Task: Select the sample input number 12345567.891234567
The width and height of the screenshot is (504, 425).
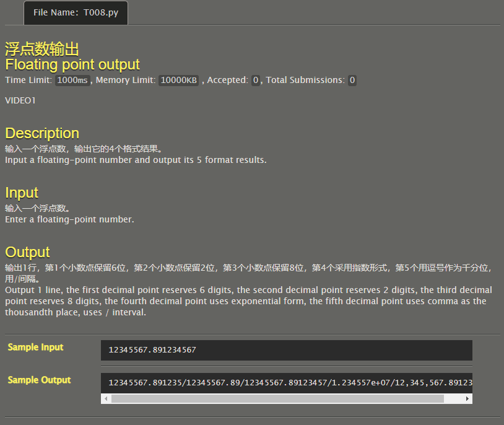Action: (152, 350)
